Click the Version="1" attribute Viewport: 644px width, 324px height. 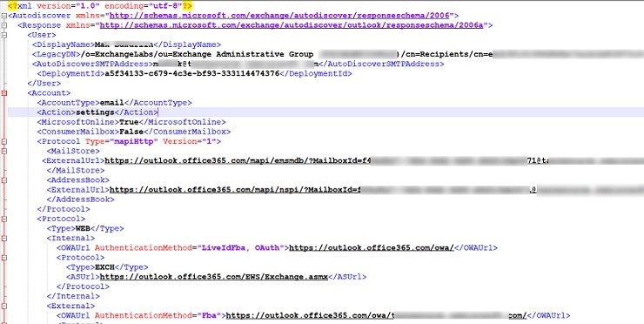pyautogui.click(x=190, y=141)
